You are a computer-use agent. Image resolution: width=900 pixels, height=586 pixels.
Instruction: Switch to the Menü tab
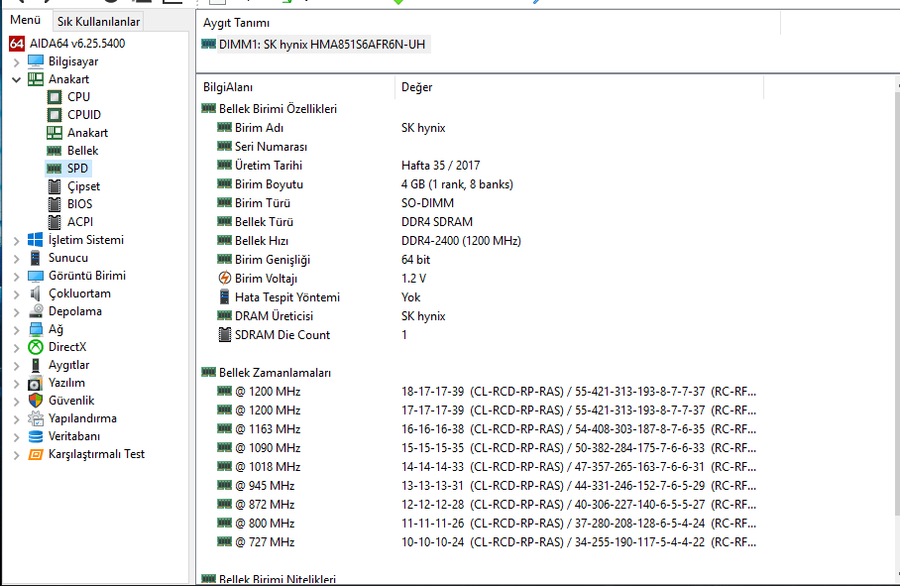pos(26,20)
